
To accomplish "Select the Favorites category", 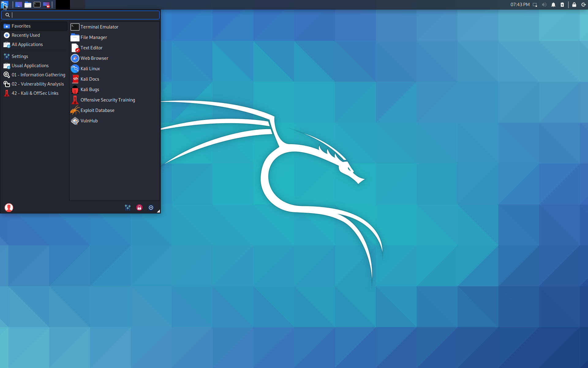I will click(x=34, y=26).
